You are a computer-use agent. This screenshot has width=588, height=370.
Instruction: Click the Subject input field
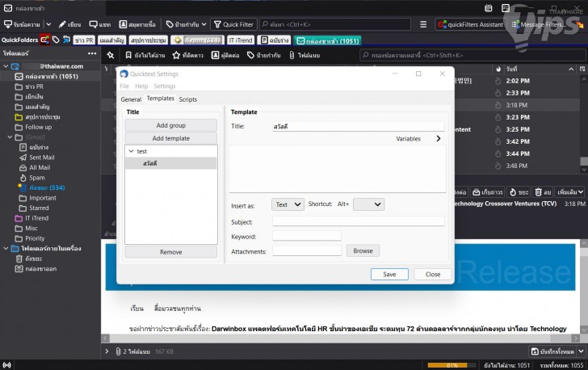[359, 221]
